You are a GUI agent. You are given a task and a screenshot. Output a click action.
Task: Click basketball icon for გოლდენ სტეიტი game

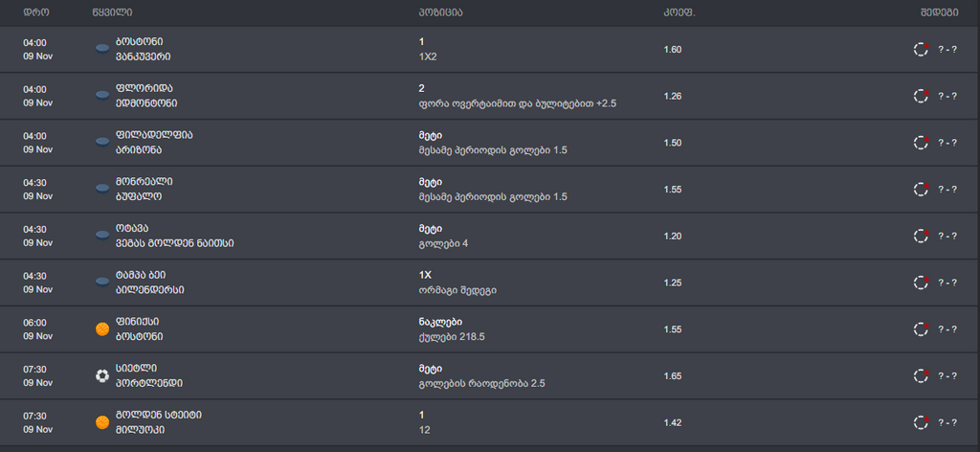(x=102, y=422)
